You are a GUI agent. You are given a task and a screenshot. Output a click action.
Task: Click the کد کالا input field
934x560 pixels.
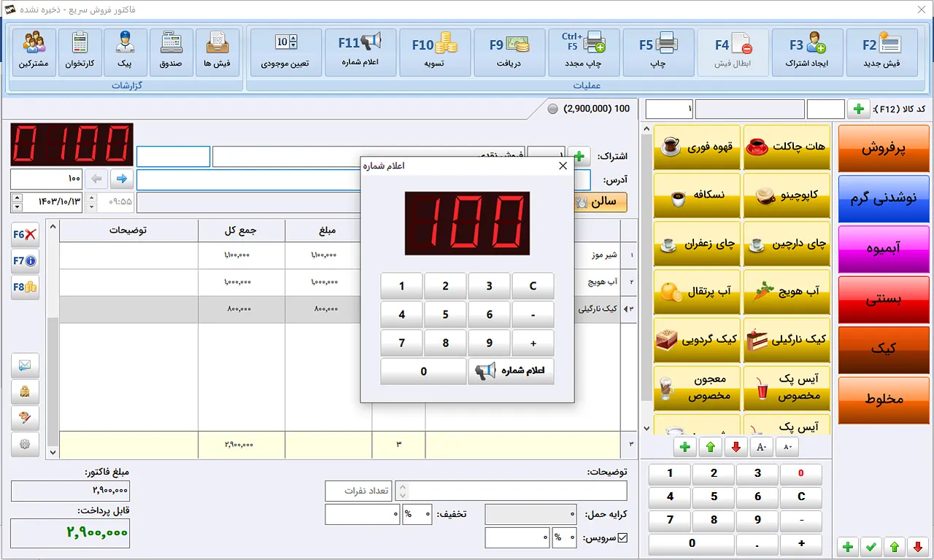point(825,109)
